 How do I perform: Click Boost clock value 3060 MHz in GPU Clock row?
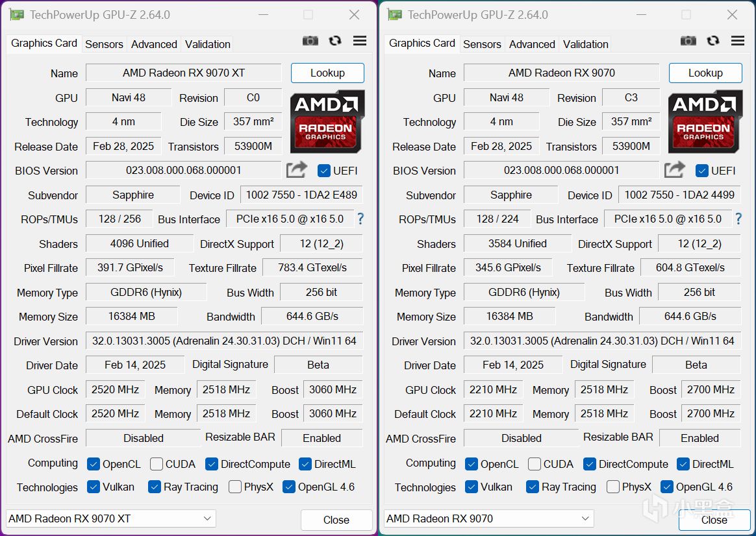[333, 389]
